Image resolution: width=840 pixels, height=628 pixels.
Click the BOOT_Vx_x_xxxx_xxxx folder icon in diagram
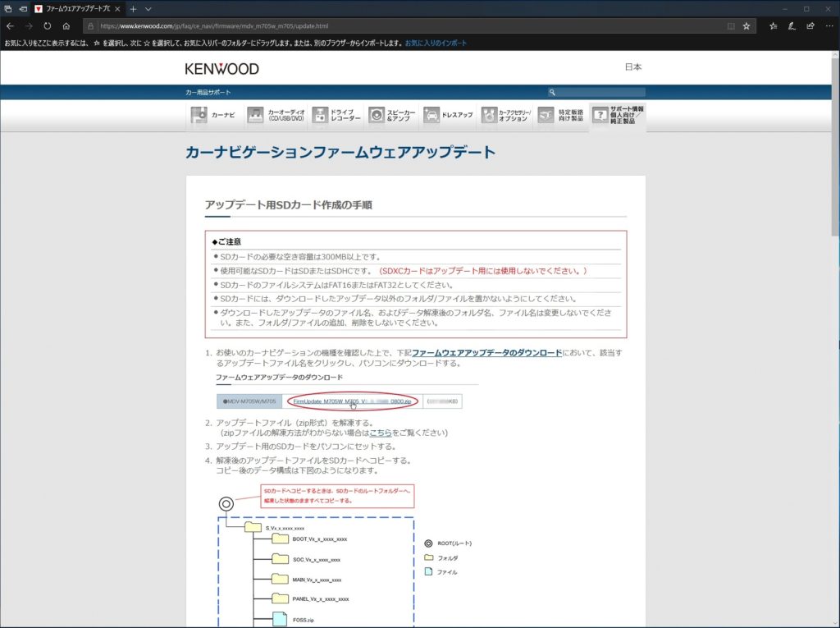[281, 539]
